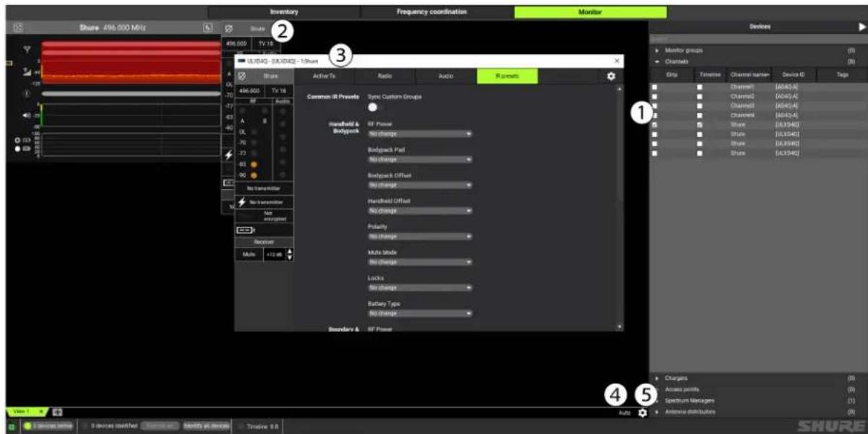Open Mute Mode dropdown
The width and height of the screenshot is (868, 434).
(x=420, y=262)
